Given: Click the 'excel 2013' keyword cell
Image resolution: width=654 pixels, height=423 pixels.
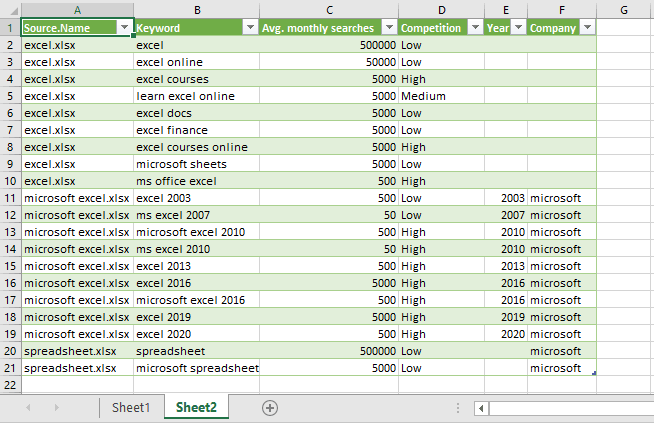Looking at the screenshot, I should coord(196,266).
